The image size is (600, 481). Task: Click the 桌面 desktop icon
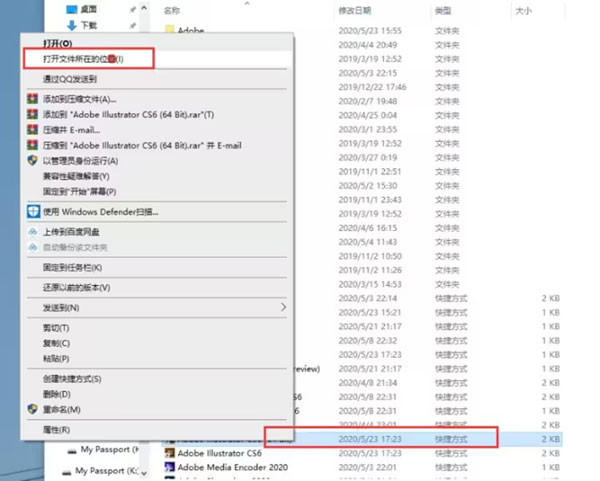[72, 10]
